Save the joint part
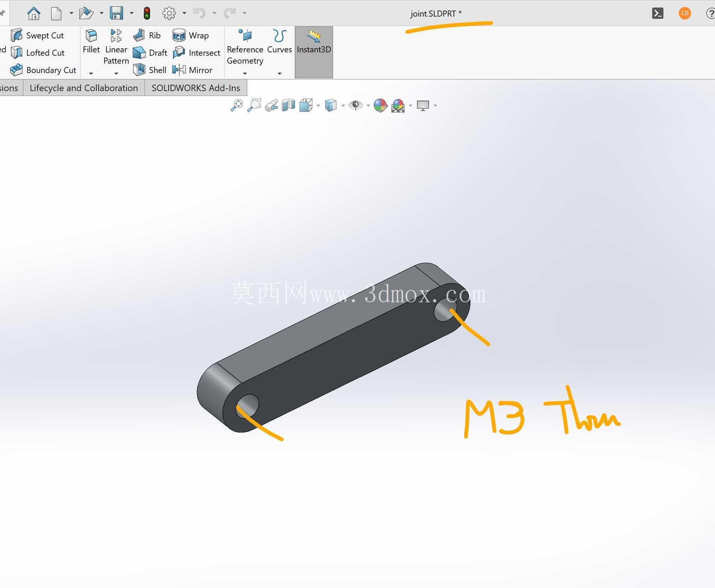The width and height of the screenshot is (715, 588). 116,13
